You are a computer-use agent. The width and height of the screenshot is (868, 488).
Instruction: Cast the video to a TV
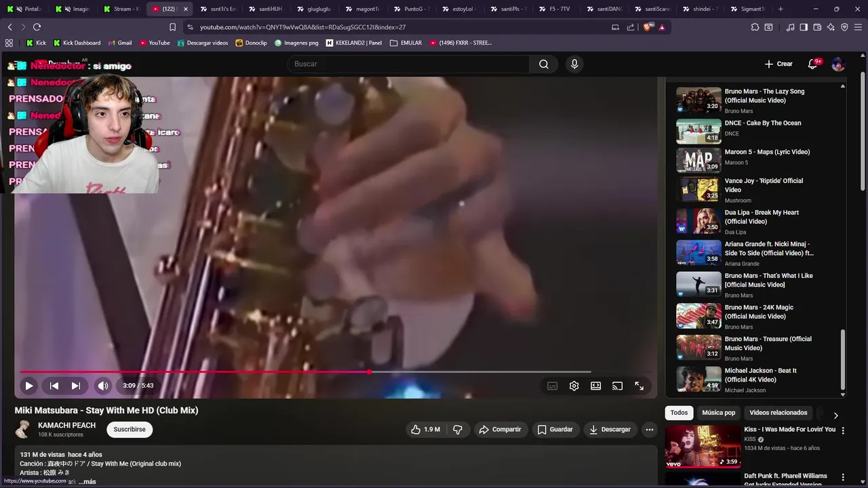[617, 386]
